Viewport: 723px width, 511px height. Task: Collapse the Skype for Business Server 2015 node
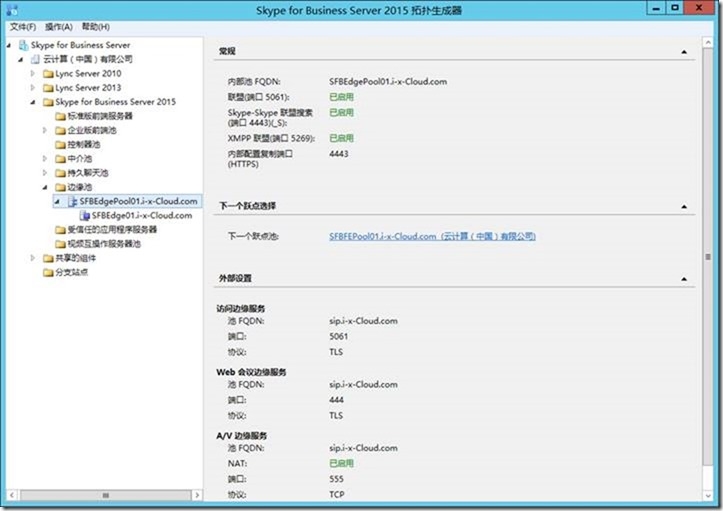[33, 102]
